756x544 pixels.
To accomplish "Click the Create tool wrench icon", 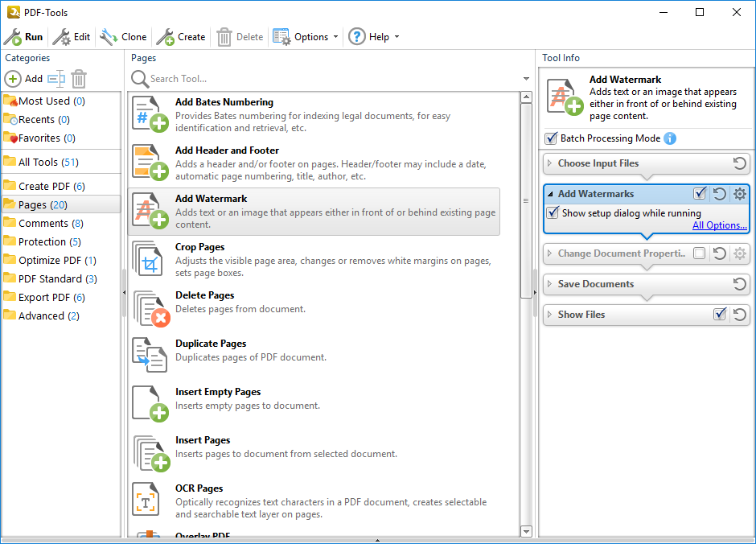I will pos(165,37).
